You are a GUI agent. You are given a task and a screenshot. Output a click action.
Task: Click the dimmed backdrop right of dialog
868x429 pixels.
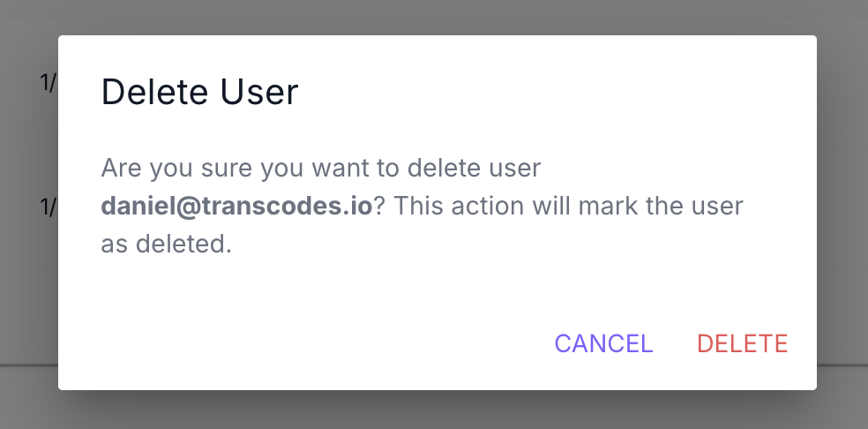click(x=842, y=212)
